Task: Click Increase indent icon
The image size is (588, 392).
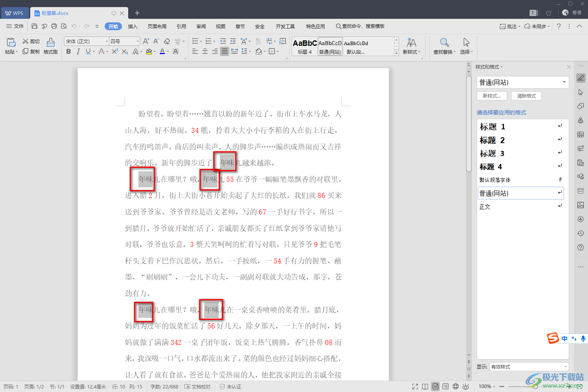Action: pos(233,41)
